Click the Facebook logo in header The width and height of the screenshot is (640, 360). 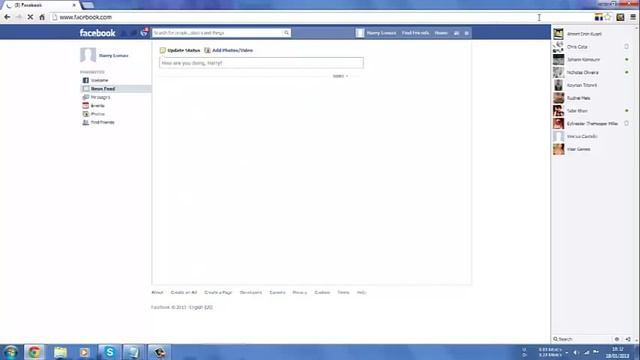[x=98, y=33]
